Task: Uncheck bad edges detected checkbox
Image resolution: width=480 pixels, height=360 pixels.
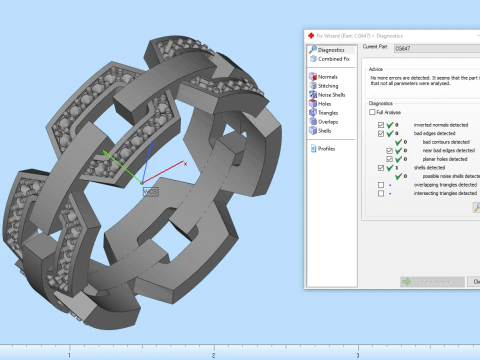Action: tap(381, 134)
